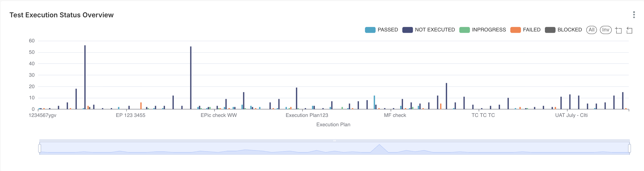Screen dimensions: 644x171
Task: Open the three-dot chart options menu
Action: (634, 15)
